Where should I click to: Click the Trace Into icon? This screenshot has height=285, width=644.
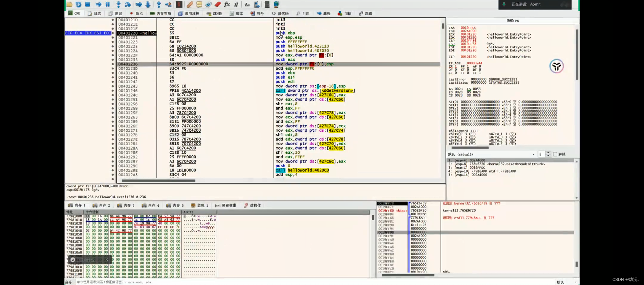[138, 4]
